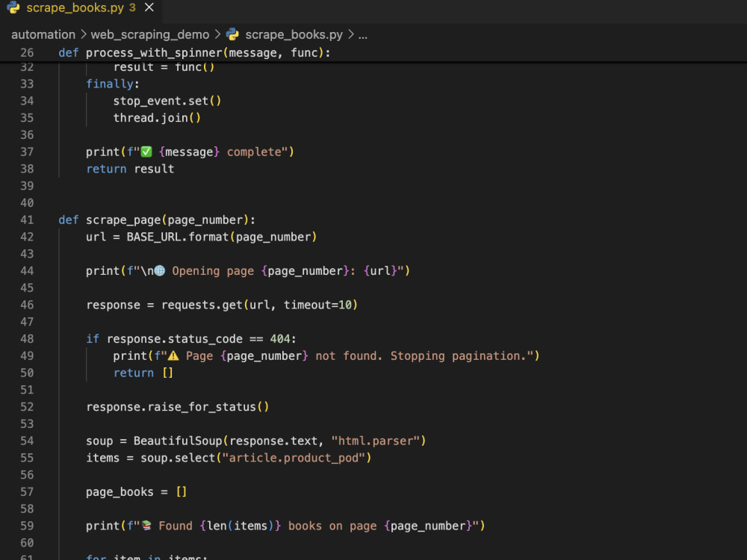Click the "article.product_pod" selector string
This screenshot has height=560, width=747.
pyautogui.click(x=294, y=458)
